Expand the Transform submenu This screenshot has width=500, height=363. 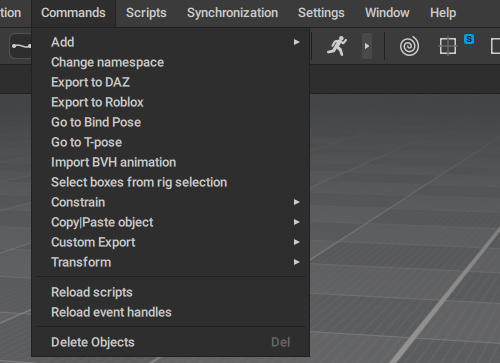tap(171, 262)
